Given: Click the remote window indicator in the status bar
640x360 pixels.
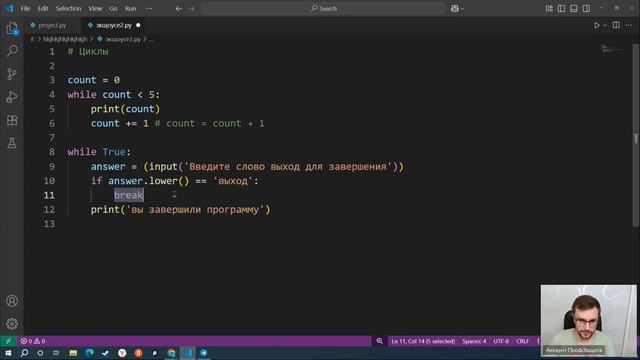Looking at the screenshot, I should coord(8,341).
